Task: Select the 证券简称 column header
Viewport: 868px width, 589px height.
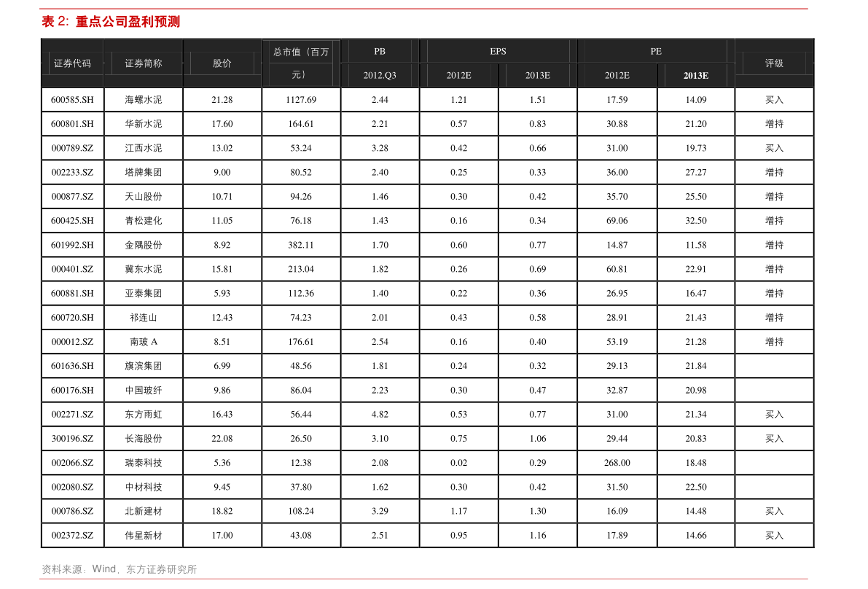Action: pos(143,63)
